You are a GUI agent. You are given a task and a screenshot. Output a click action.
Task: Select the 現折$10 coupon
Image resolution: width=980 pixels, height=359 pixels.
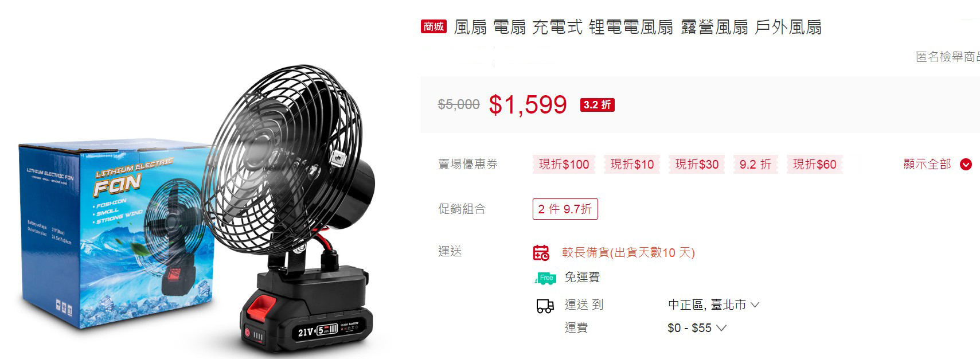click(632, 165)
